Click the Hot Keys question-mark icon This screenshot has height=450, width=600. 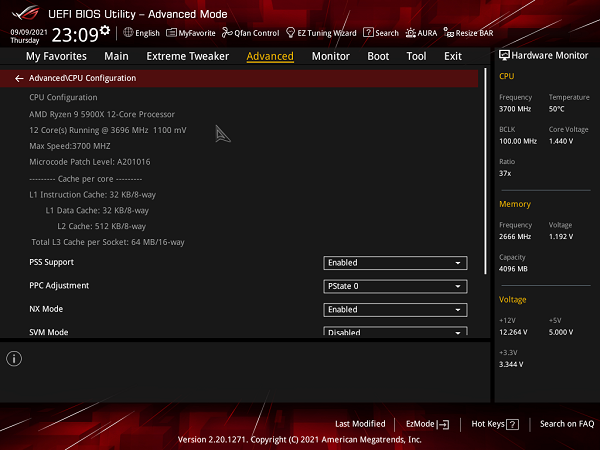[512, 424]
